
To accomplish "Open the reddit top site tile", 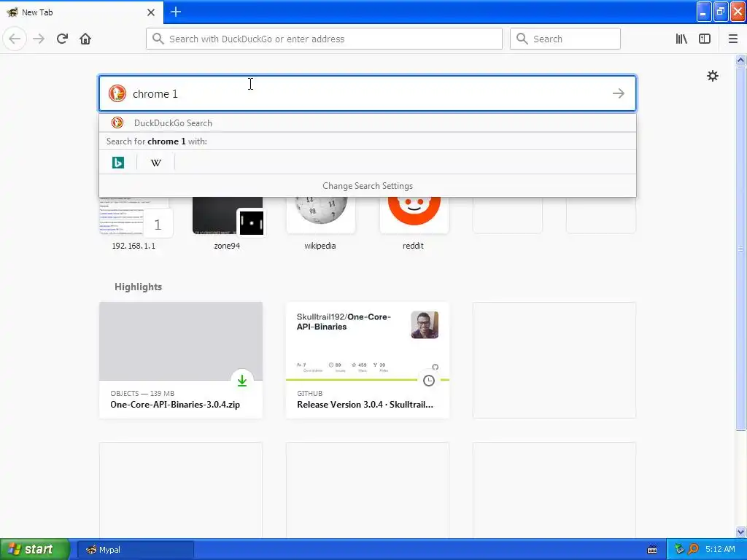I will click(x=414, y=223).
